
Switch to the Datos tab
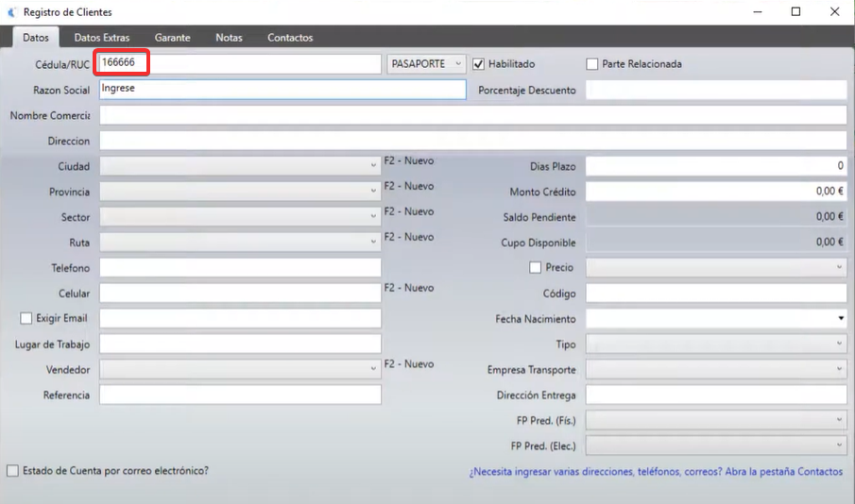click(x=36, y=38)
